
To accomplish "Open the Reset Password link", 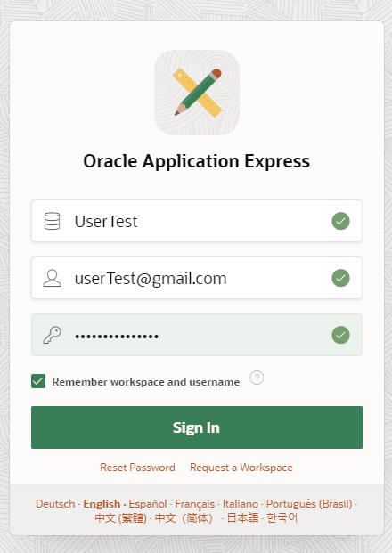I will (137, 468).
